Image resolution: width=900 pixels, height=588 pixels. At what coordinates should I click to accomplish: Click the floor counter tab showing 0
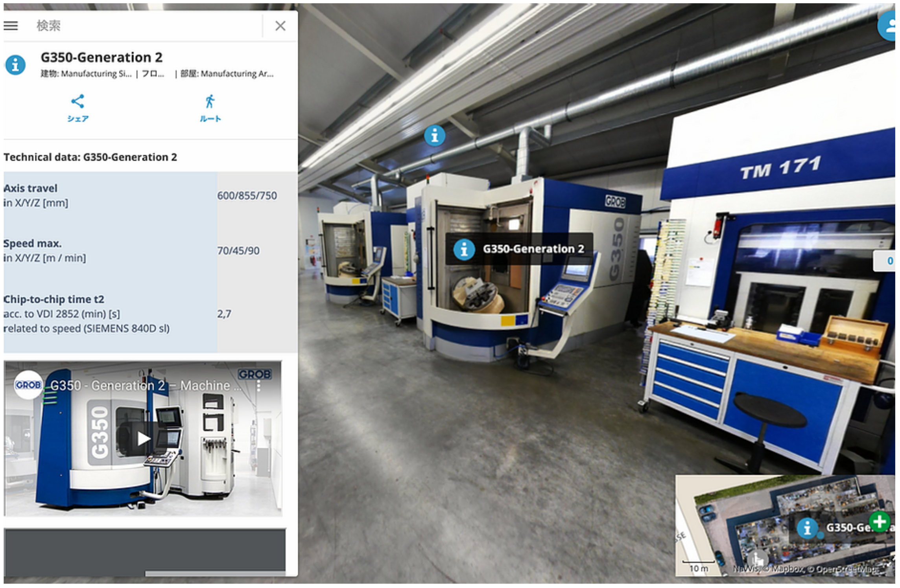coord(885,261)
